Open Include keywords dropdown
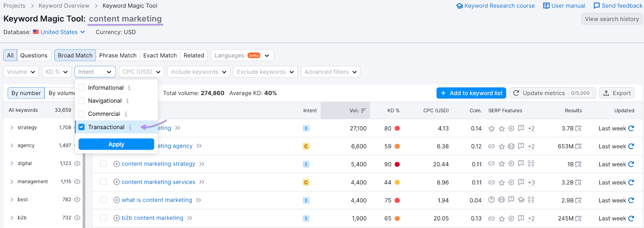The height and width of the screenshot is (228, 644). coord(198,72)
